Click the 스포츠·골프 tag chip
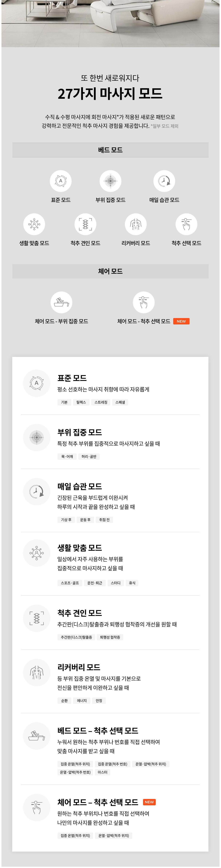The image size is (221, 868). [70, 583]
